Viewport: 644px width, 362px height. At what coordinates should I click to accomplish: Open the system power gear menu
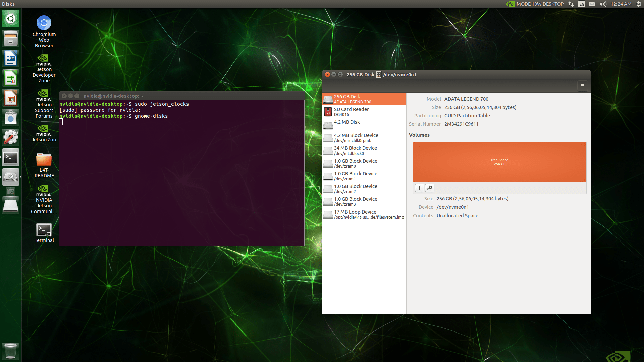tap(639, 4)
